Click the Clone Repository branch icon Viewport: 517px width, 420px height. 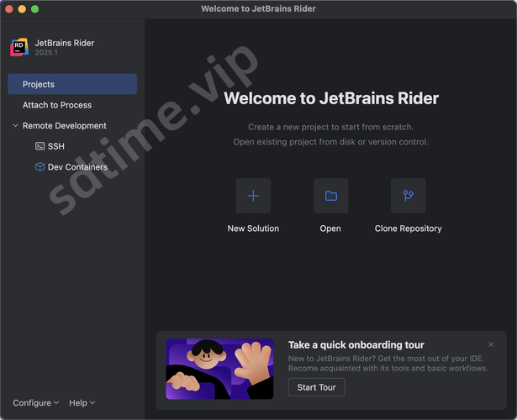pos(408,196)
